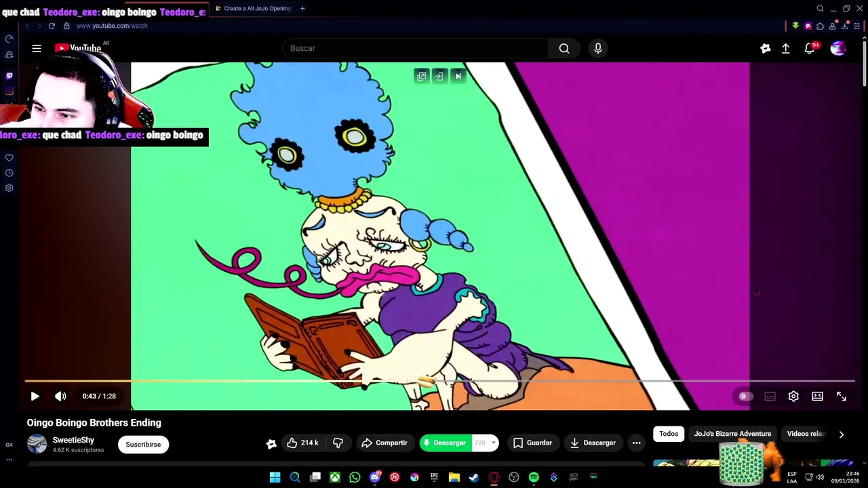Subscribe via the Suscribirse button
Viewport: 868px width, 488px height.
coord(143,445)
